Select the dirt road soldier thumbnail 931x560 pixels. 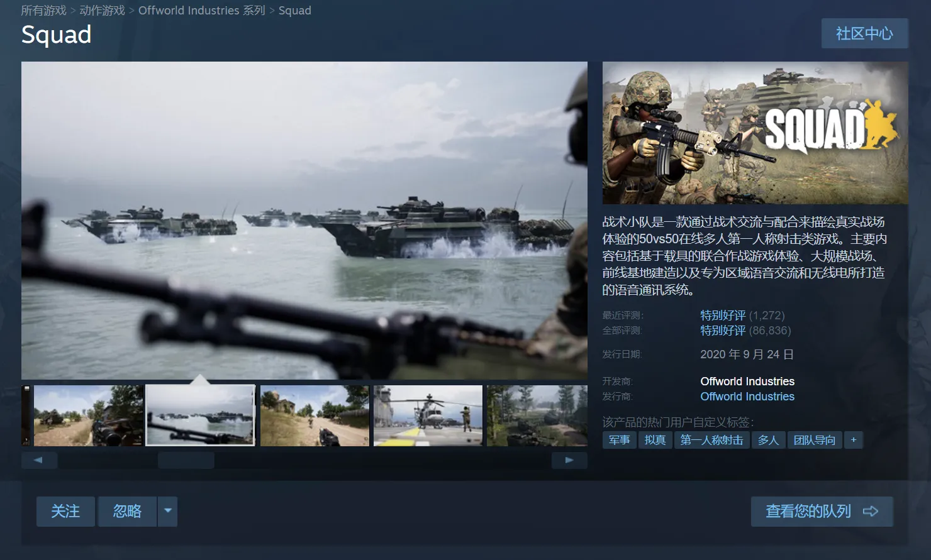click(315, 415)
